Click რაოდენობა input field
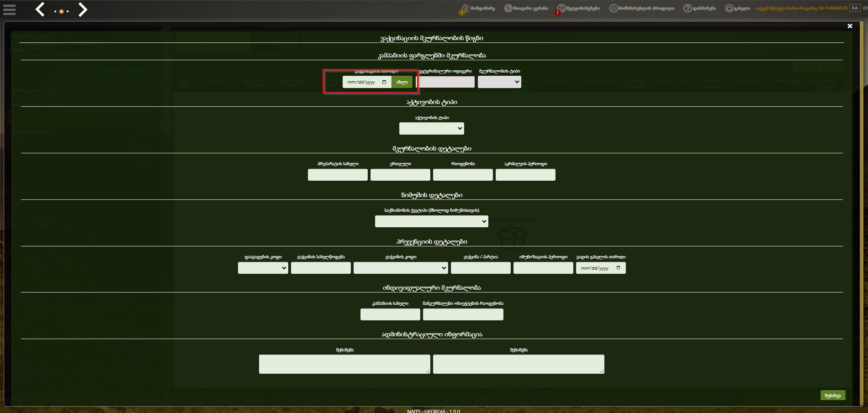Viewport: 868px width, 413px height. [x=463, y=175]
